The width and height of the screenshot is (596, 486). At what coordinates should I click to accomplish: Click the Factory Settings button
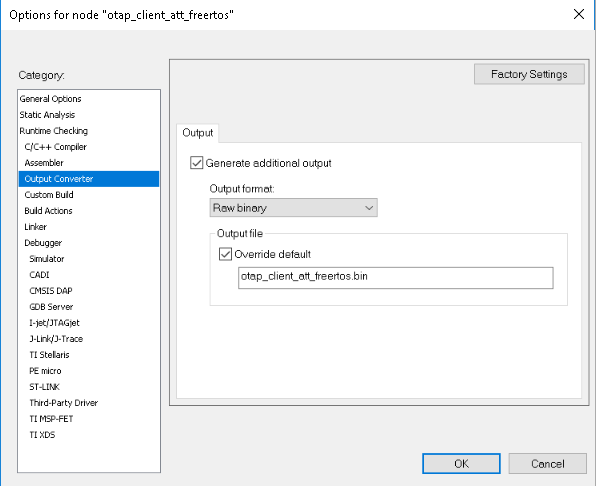pyautogui.click(x=529, y=74)
